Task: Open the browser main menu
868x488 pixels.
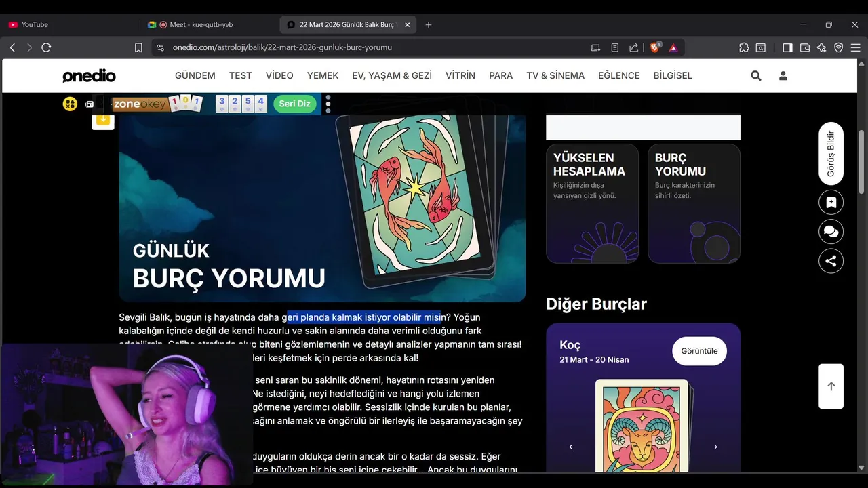Action: coord(856,47)
